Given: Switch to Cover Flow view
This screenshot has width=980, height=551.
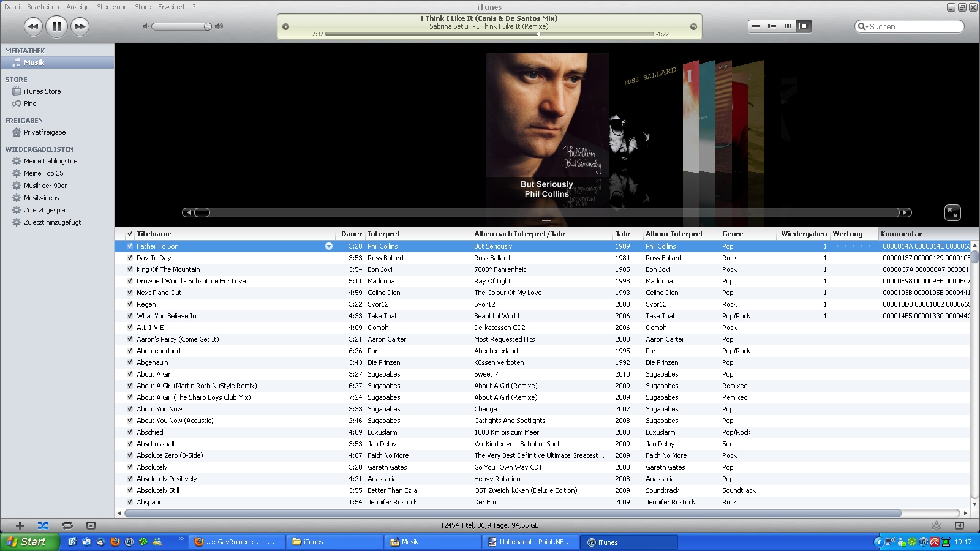Looking at the screenshot, I should click(804, 26).
